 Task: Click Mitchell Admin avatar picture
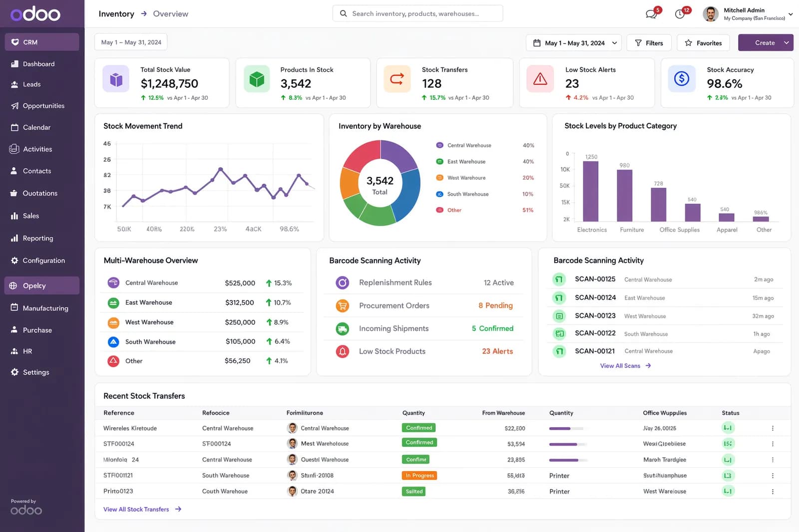(x=711, y=14)
